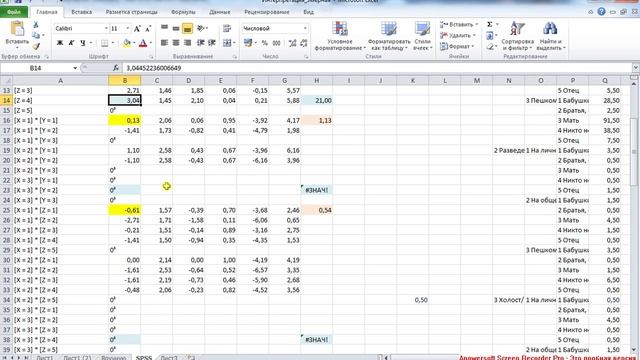
Task: Open text orientation options
Action: (201, 28)
